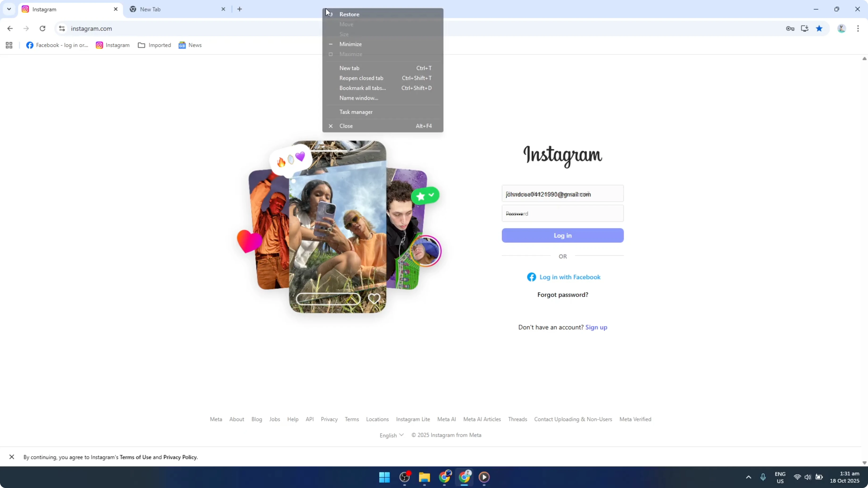Viewport: 868px width, 488px height.
Task: Open the clock and date panel
Action: pos(844,477)
